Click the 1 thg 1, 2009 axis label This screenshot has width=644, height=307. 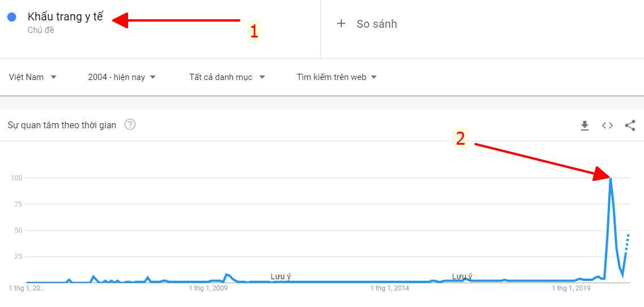tap(208, 288)
